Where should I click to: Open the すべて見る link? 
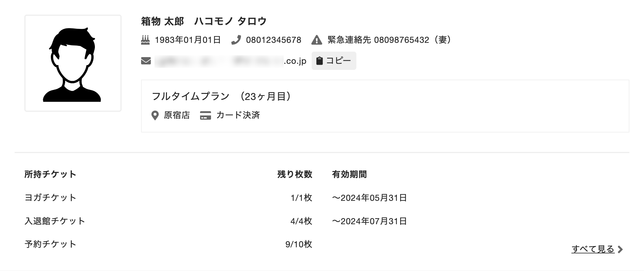pos(593,249)
